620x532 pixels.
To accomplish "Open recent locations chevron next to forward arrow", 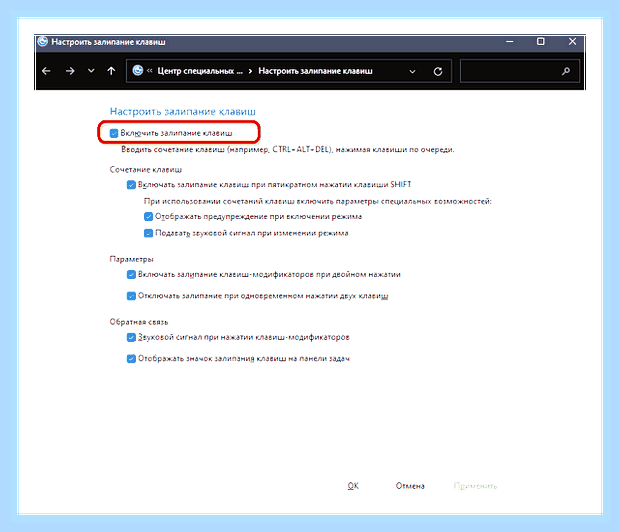I will pos(91,71).
